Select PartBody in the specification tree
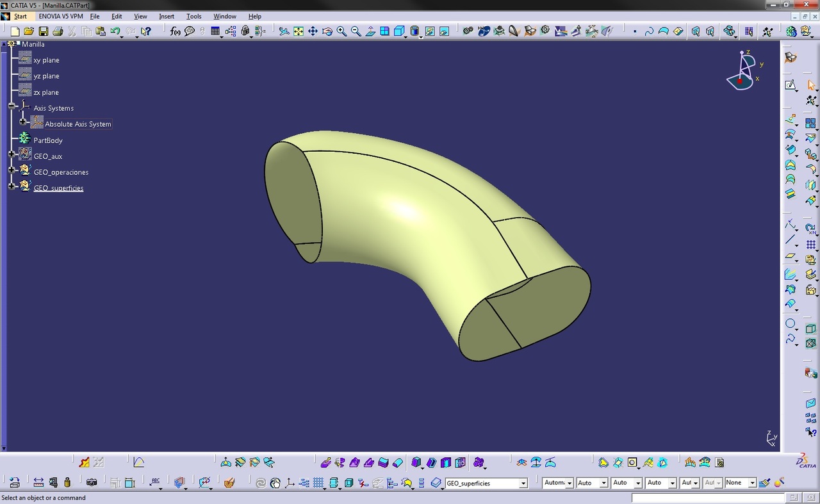This screenshot has width=820, height=504. pos(48,140)
